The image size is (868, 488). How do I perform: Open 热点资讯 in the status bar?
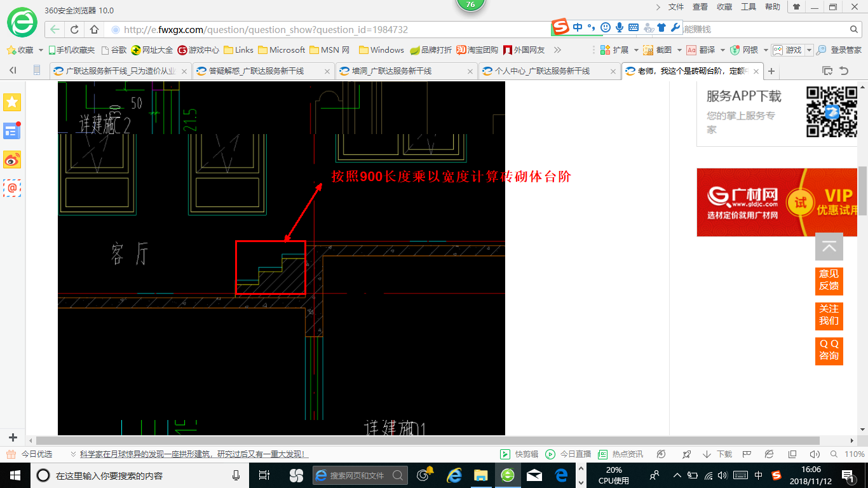coord(620,454)
